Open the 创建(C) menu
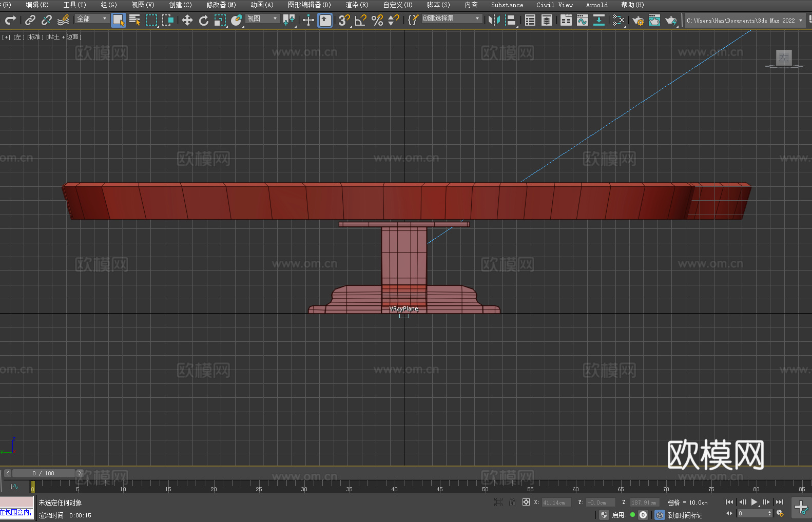Screen dimensions: 812x522 click(180, 5)
